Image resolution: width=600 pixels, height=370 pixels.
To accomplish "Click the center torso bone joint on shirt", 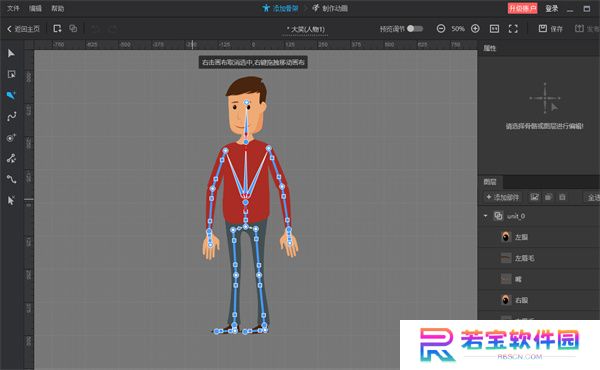I will [245, 202].
